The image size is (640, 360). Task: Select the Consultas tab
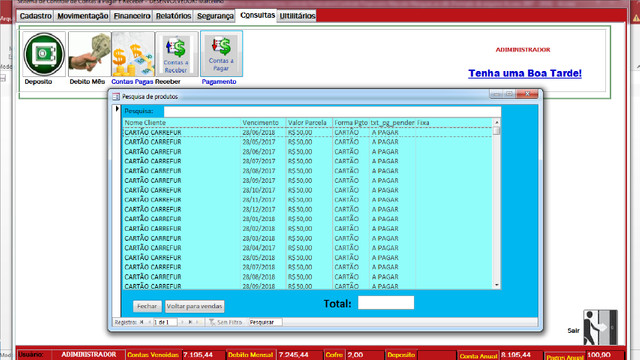tap(258, 15)
